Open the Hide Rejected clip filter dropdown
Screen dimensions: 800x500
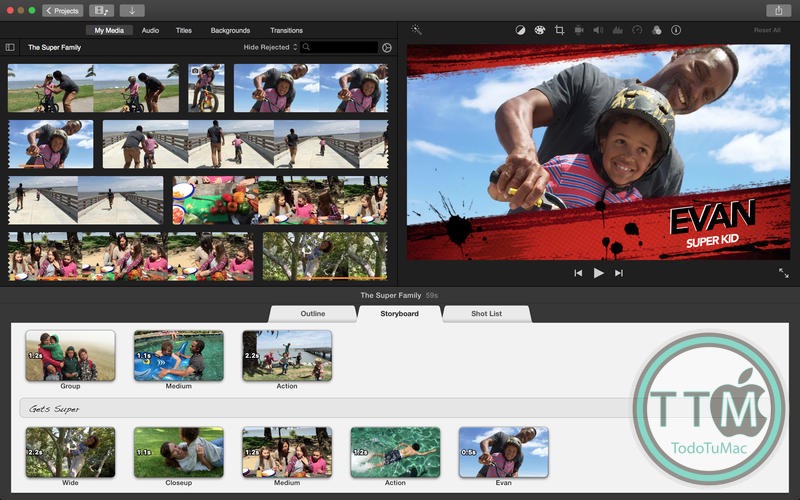[x=270, y=47]
